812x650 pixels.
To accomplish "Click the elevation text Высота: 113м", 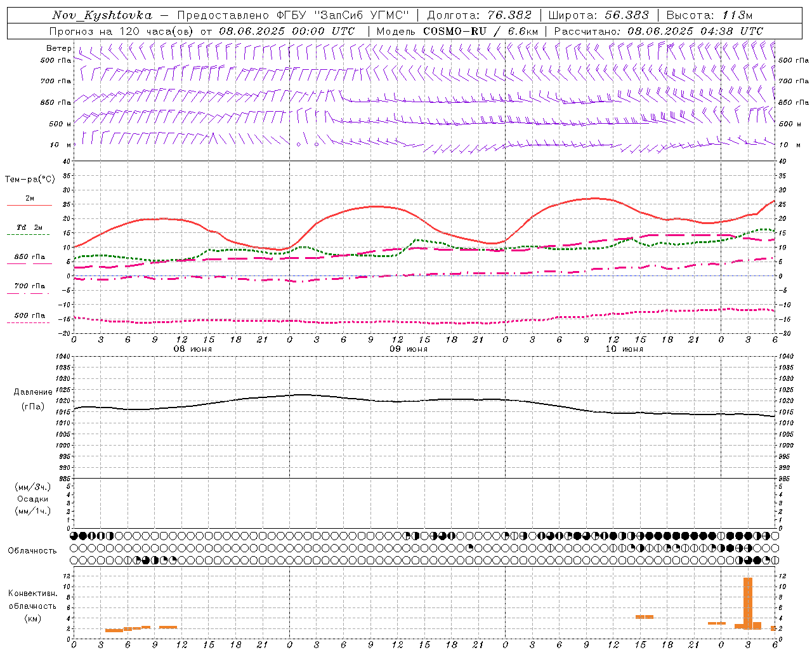I will (709, 15).
